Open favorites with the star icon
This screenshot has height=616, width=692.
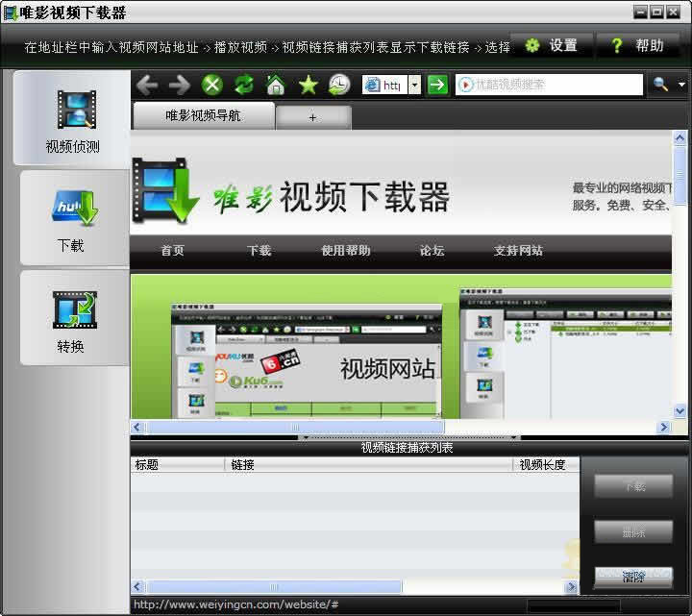point(308,86)
